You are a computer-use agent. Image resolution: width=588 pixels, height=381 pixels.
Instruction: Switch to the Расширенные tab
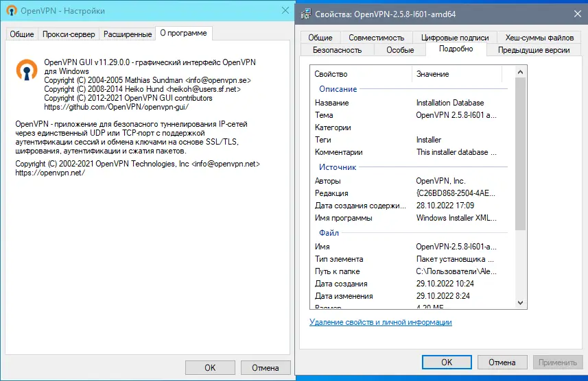pos(127,34)
